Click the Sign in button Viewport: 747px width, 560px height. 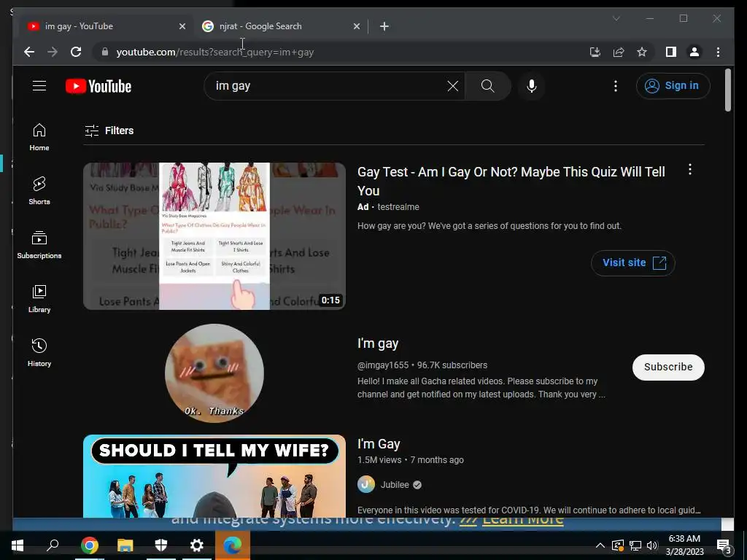pyautogui.click(x=673, y=86)
